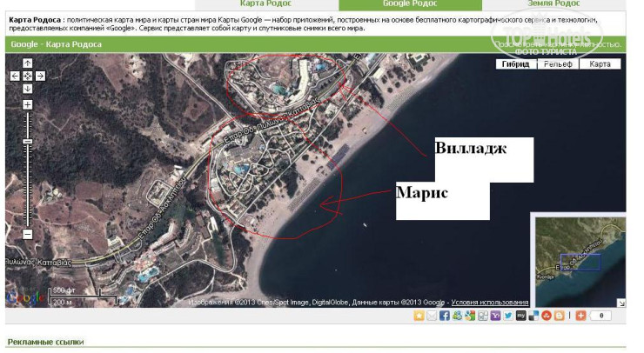Click the Рекламные ссылки heading
Viewport: 644px width, 353px height.
(x=45, y=342)
